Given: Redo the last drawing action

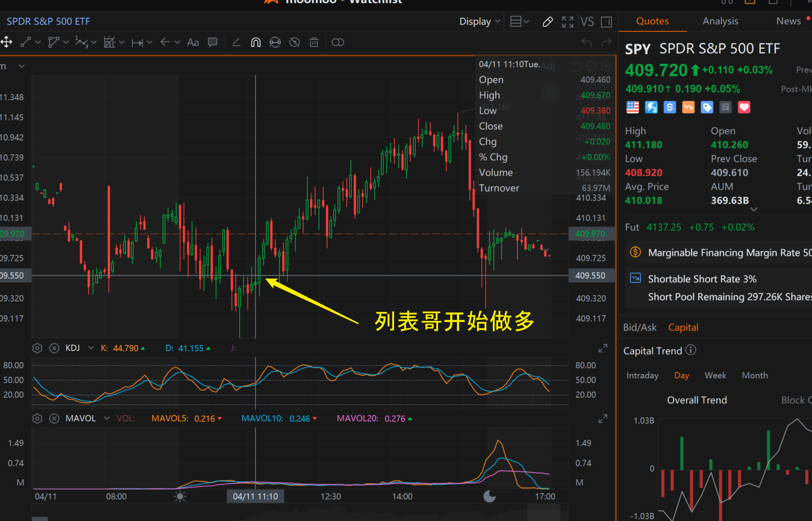Looking at the screenshot, I should click(607, 42).
